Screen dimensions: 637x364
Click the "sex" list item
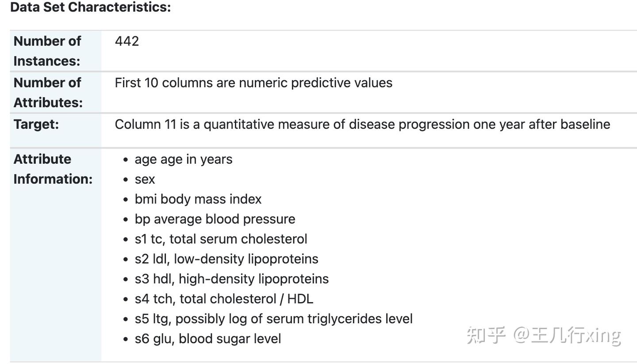(x=145, y=179)
